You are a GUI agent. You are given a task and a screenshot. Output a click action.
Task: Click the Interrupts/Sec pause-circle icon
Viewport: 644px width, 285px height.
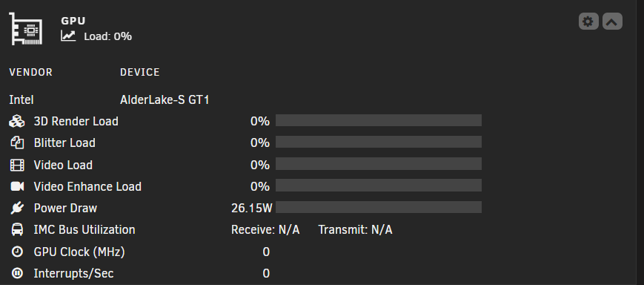(17, 273)
